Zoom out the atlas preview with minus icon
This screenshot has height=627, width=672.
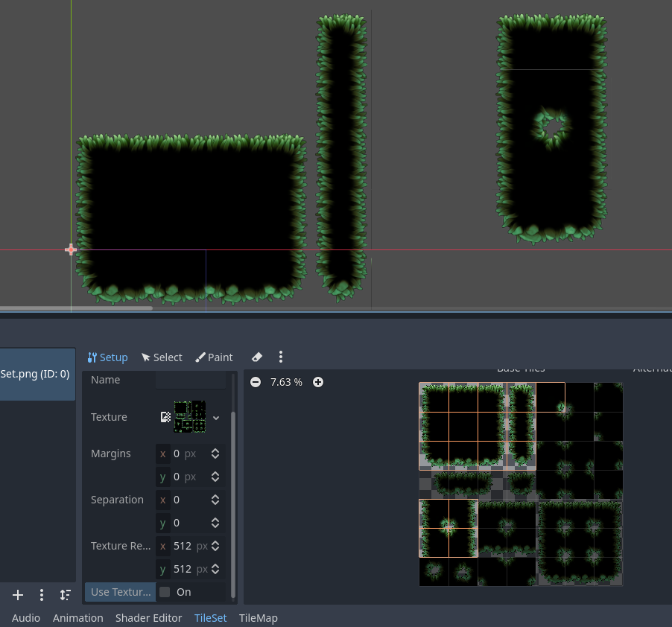[x=256, y=381]
